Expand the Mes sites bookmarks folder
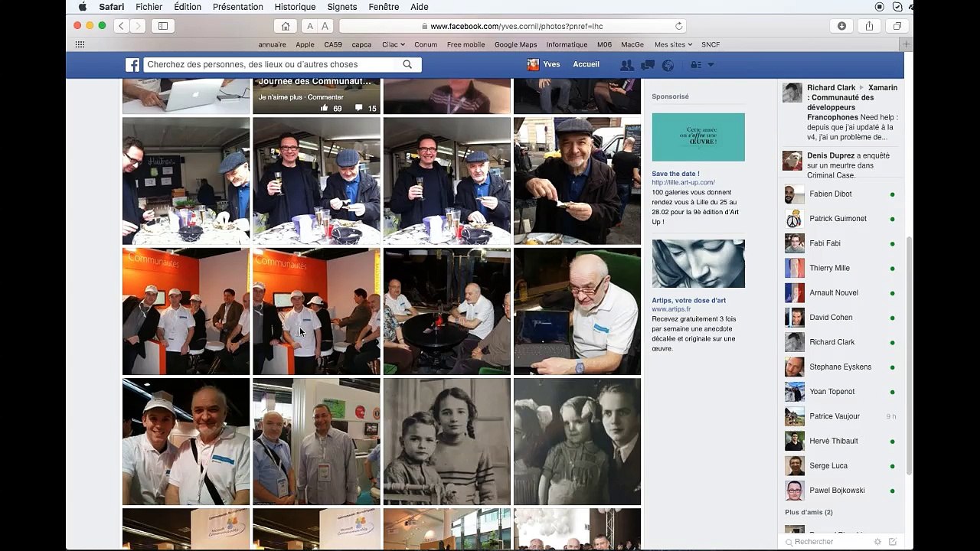The width and height of the screenshot is (980, 551). [x=673, y=44]
